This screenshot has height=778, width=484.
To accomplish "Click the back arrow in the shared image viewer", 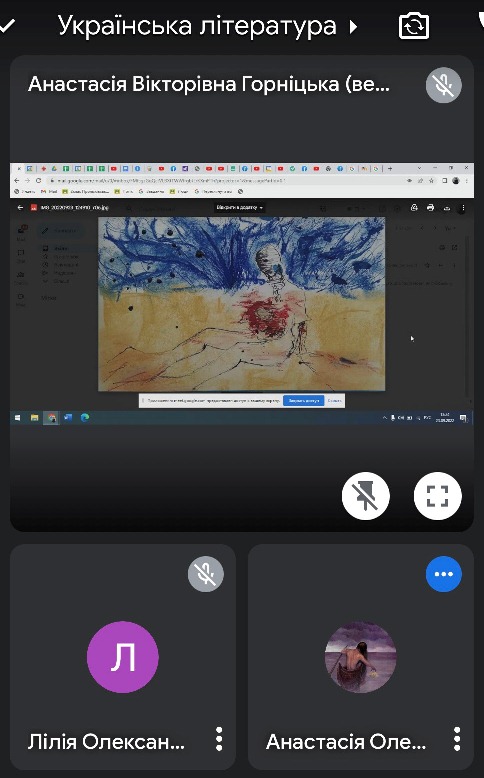I will [x=20, y=207].
